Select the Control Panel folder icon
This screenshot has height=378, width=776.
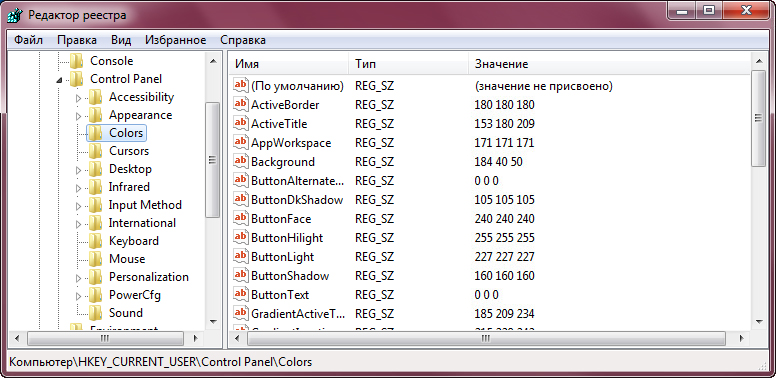(x=76, y=79)
